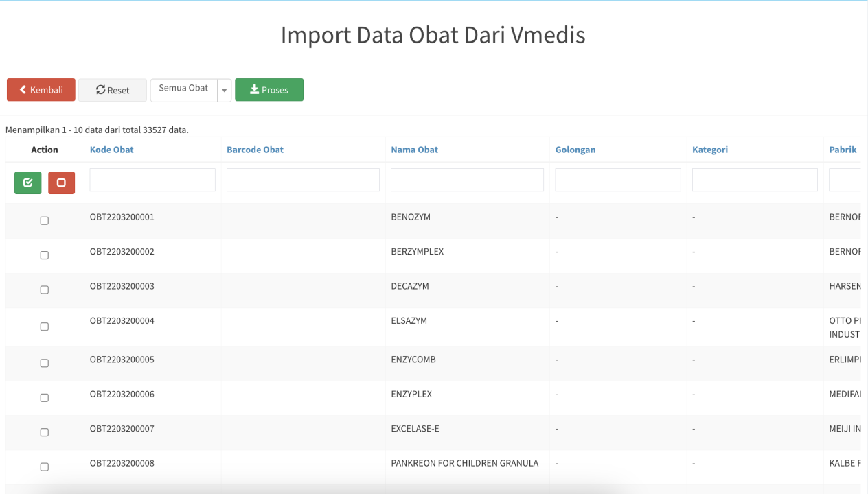This screenshot has width=868, height=494.
Task: Click the Kategori column header
Action: click(x=710, y=150)
